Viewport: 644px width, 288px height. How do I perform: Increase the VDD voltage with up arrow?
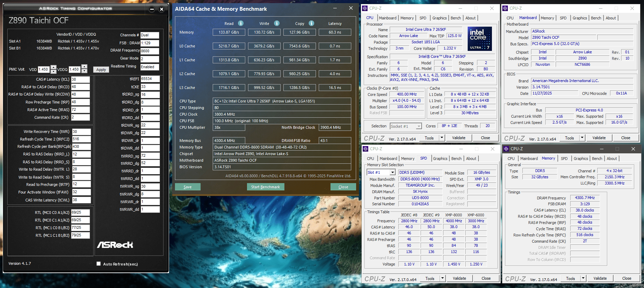coord(53,67)
